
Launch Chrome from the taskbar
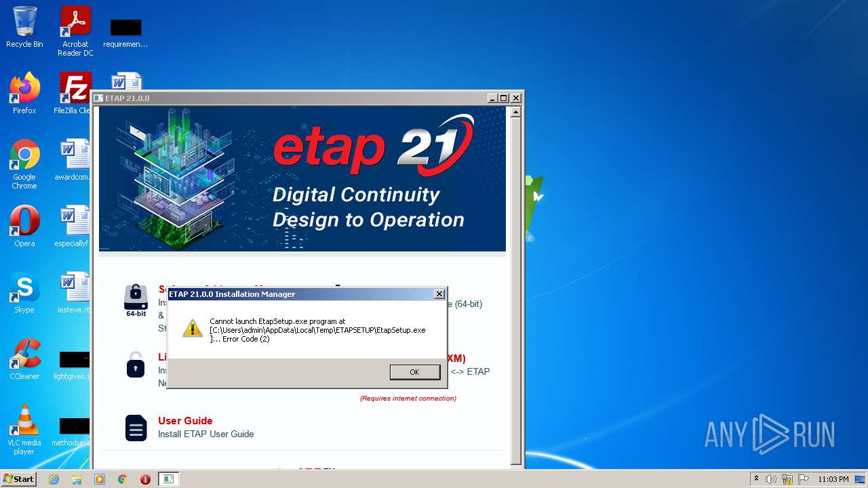(123, 479)
